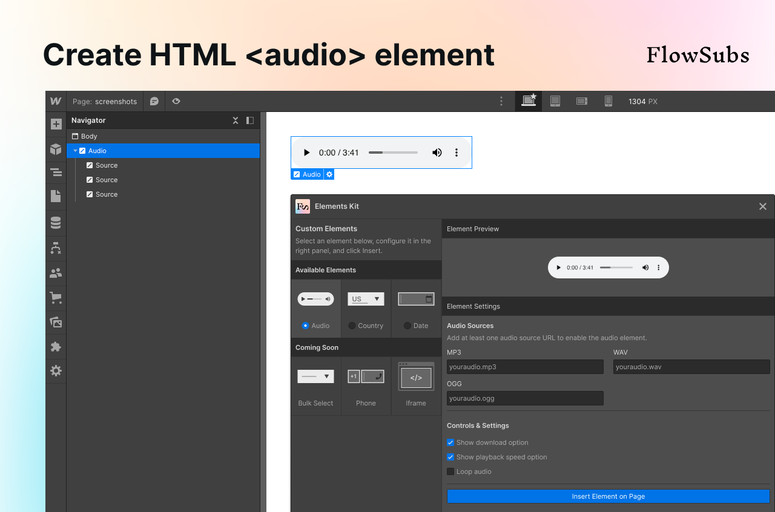Screen dimensions: 775x512
Task: Open the Users panel icon
Action: click(56, 273)
